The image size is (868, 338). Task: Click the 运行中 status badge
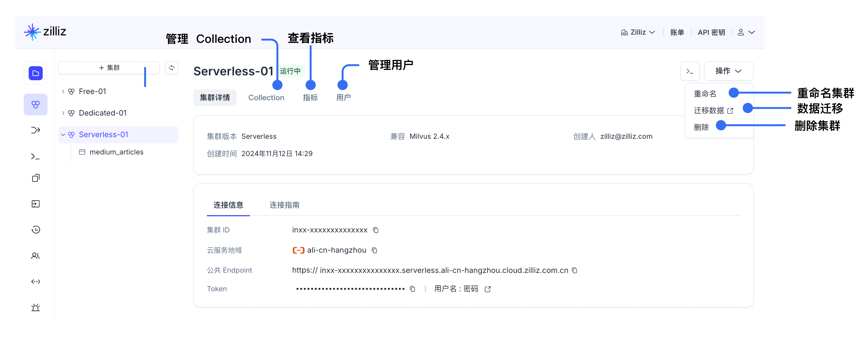[290, 71]
